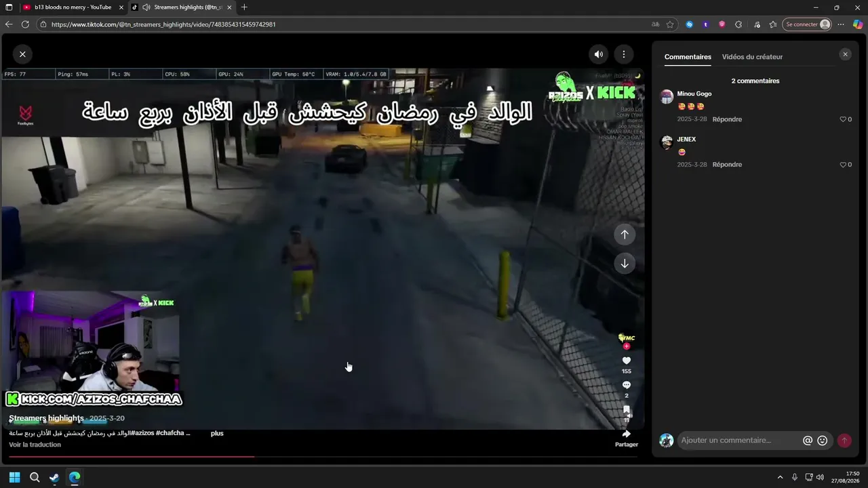Viewport: 868px width, 488px height.
Task: Go to the next video with down arrow
Action: 625,264
